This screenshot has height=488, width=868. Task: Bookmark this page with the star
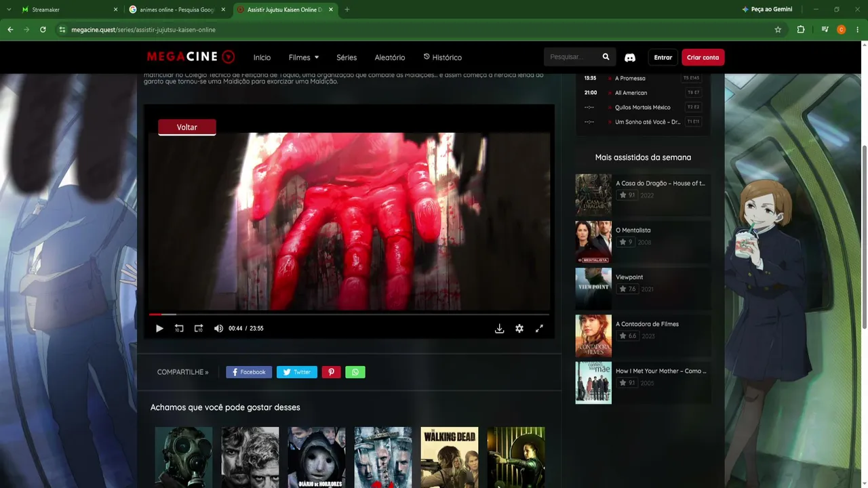(778, 30)
